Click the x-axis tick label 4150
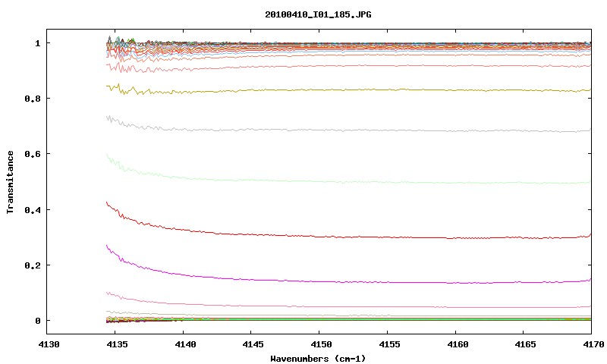 pyautogui.click(x=321, y=344)
